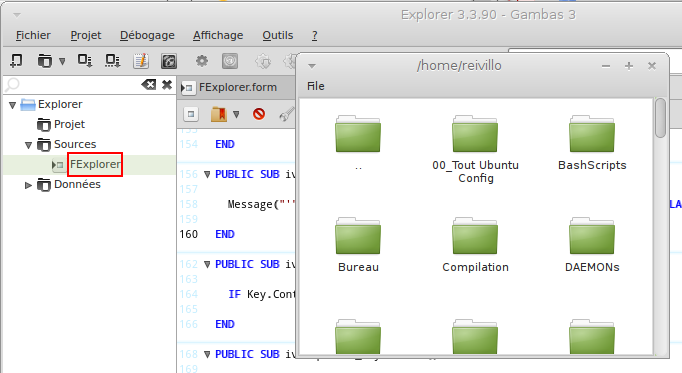This screenshot has width=682, height=373.
Task: Click the BashScripts folder
Action: pos(592,143)
